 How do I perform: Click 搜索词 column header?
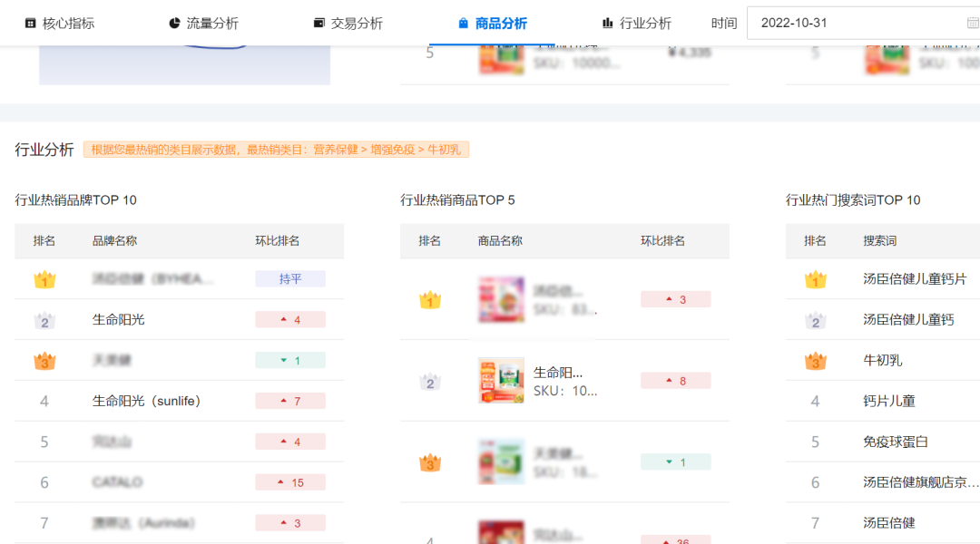click(879, 241)
